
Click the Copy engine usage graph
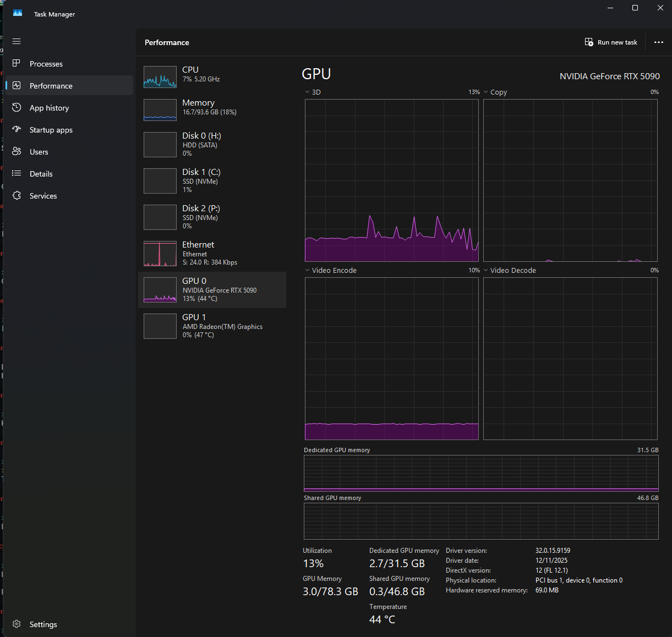point(570,180)
